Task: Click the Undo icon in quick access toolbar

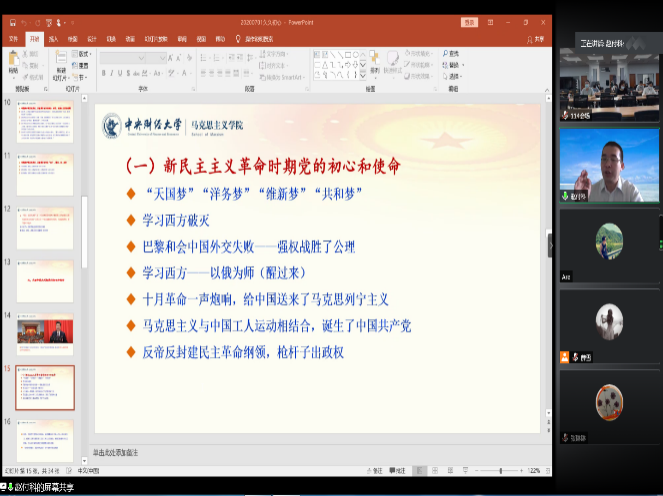Action: pos(23,21)
